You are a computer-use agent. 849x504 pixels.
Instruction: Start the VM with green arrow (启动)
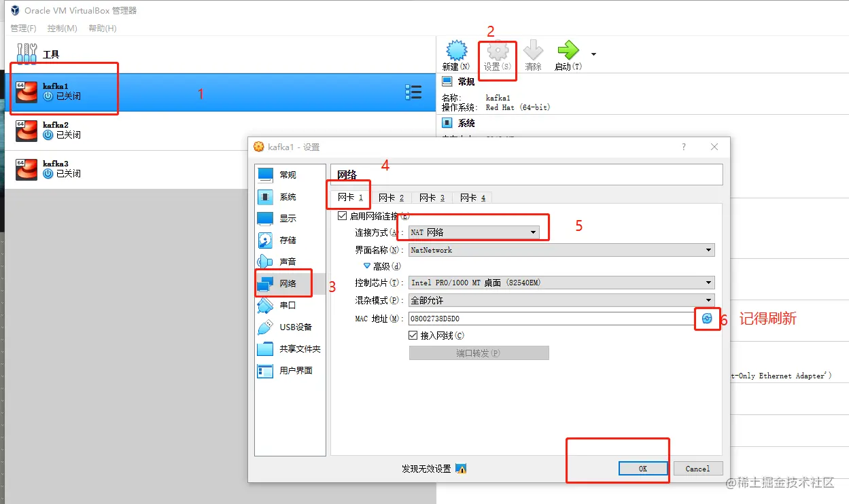point(568,50)
